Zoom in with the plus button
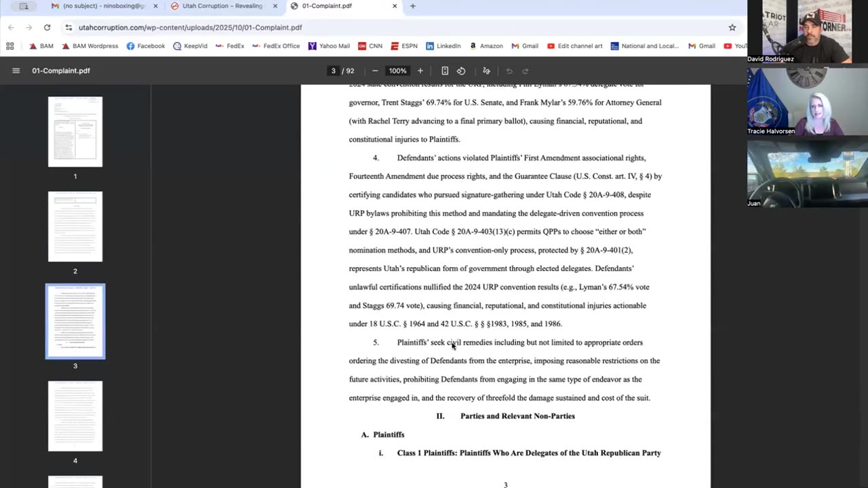 pos(420,70)
